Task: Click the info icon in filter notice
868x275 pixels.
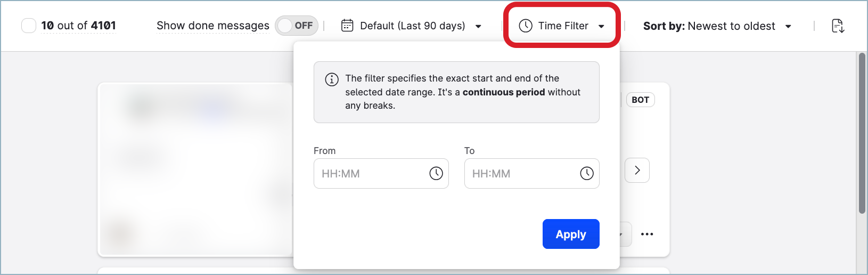Action: pos(332,79)
